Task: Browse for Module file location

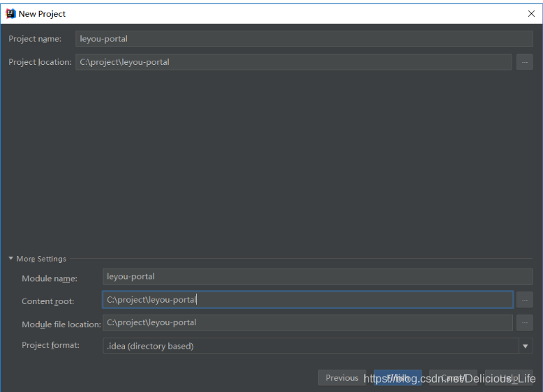Action: pos(524,323)
